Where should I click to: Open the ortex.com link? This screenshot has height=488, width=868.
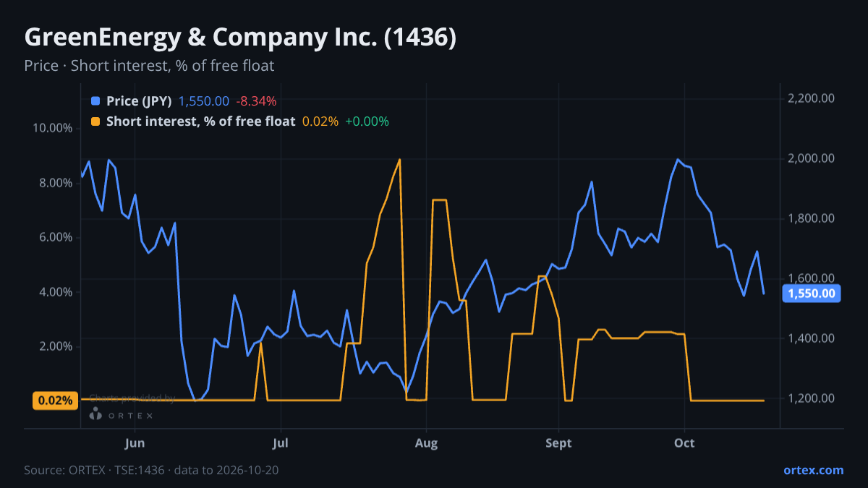(813, 470)
